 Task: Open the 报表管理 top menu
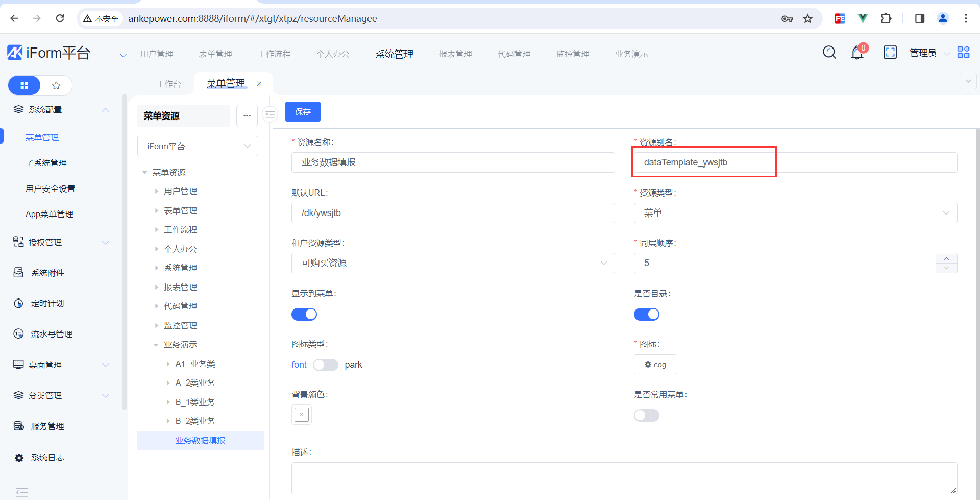(x=455, y=54)
